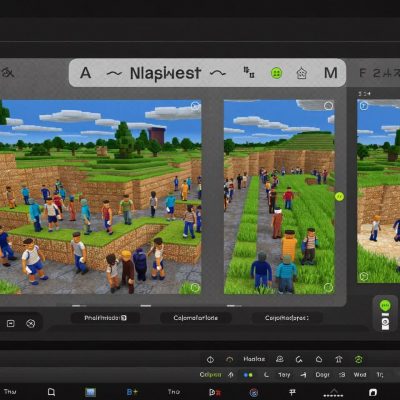Image resolution: width=400 pixels, height=400 pixels.
Task: Click the camera icon in the right side panel
Action: [x=385, y=322]
